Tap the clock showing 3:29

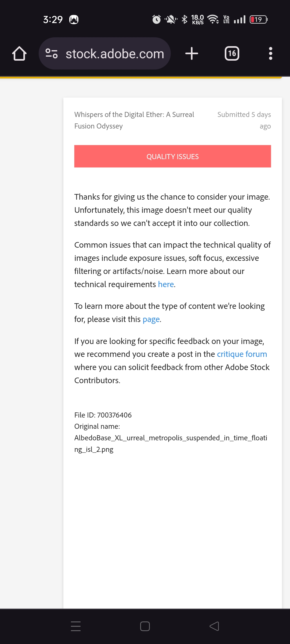[53, 19]
